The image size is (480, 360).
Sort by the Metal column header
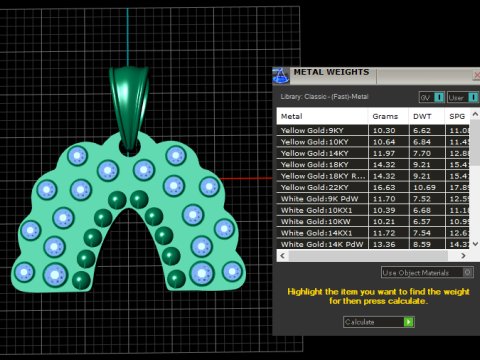pyautogui.click(x=322, y=116)
